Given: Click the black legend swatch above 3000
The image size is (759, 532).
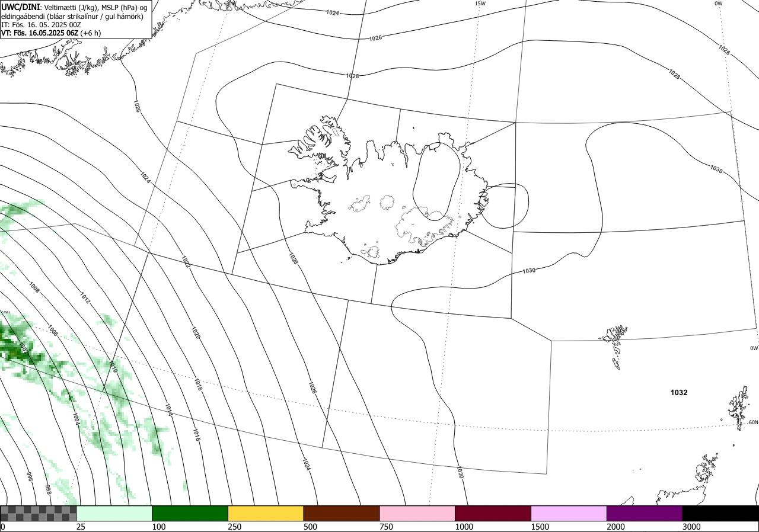Looking at the screenshot, I should (x=720, y=513).
